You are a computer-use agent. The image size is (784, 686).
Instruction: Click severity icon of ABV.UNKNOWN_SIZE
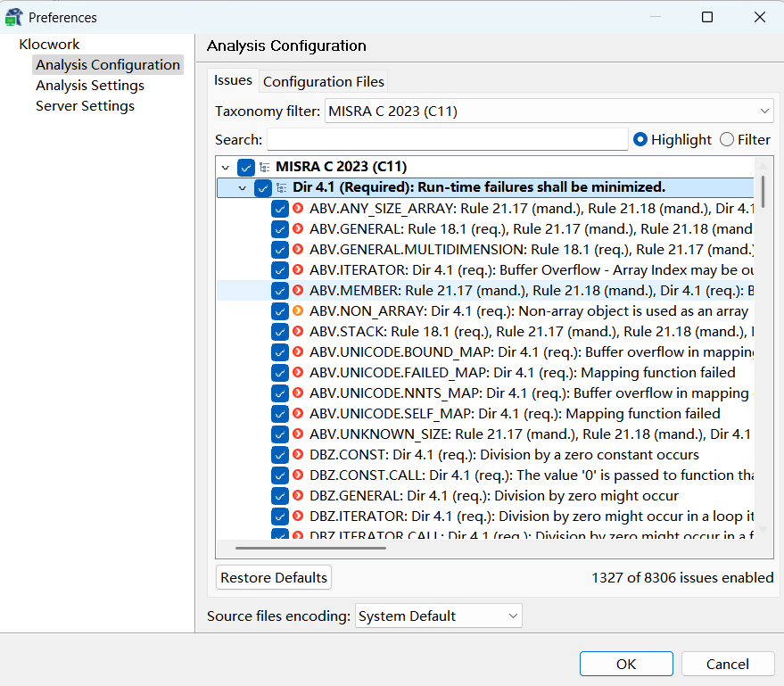click(x=298, y=434)
